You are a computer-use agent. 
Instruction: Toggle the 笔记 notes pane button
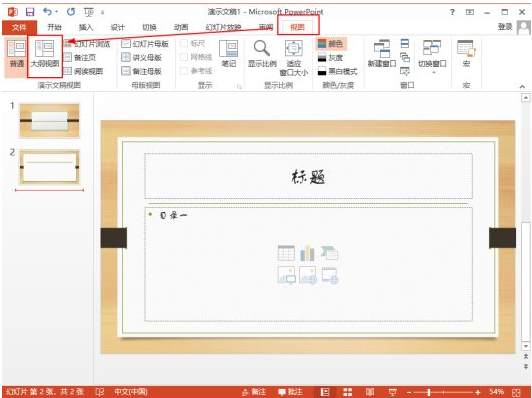coord(229,54)
